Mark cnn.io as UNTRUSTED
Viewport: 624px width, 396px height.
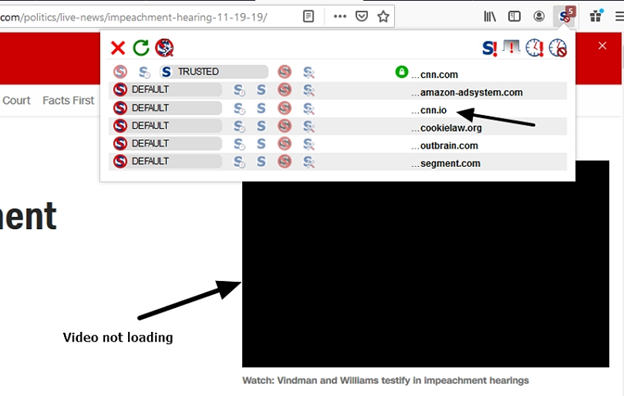[284, 108]
